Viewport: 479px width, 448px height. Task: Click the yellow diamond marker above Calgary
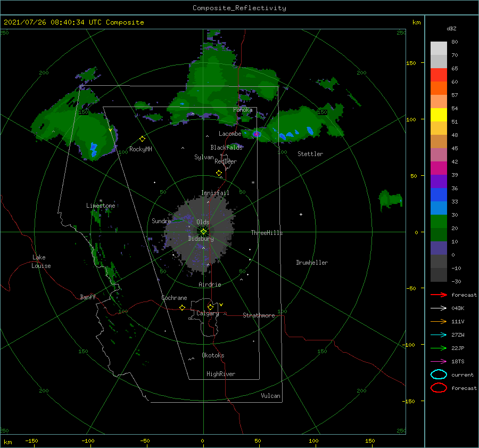click(x=210, y=307)
